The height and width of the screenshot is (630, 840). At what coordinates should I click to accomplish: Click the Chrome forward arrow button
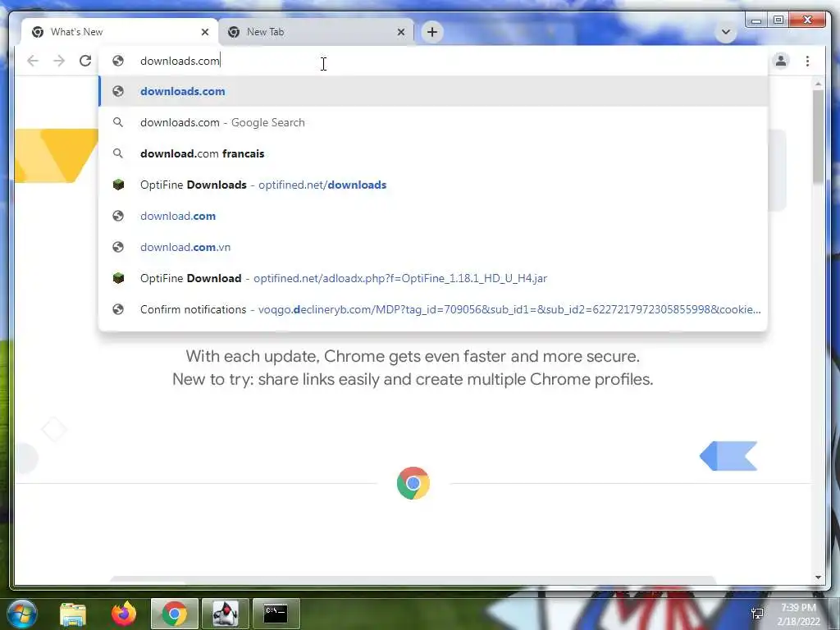[59, 61]
